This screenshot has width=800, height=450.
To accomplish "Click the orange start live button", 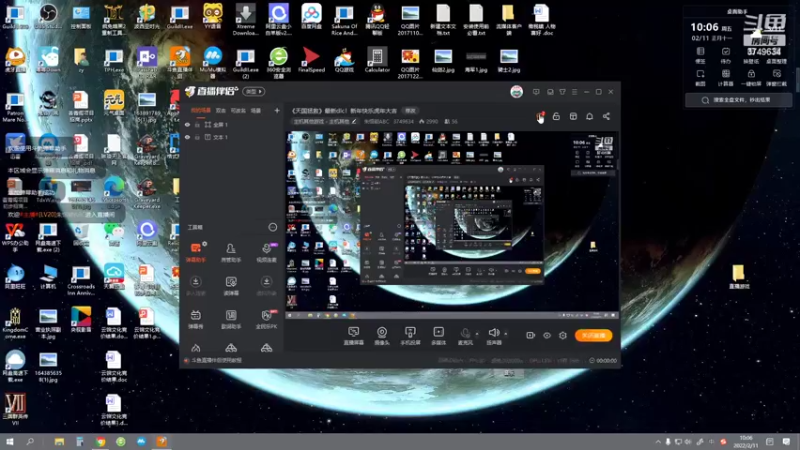I will pyautogui.click(x=593, y=335).
